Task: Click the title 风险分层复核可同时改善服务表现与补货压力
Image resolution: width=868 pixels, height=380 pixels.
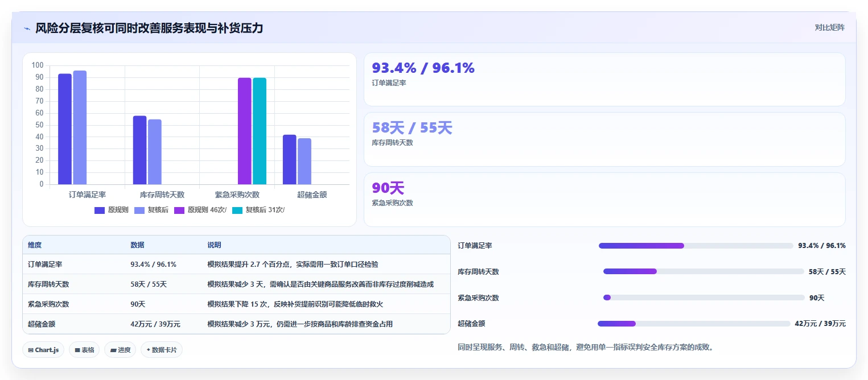Action: click(x=149, y=28)
